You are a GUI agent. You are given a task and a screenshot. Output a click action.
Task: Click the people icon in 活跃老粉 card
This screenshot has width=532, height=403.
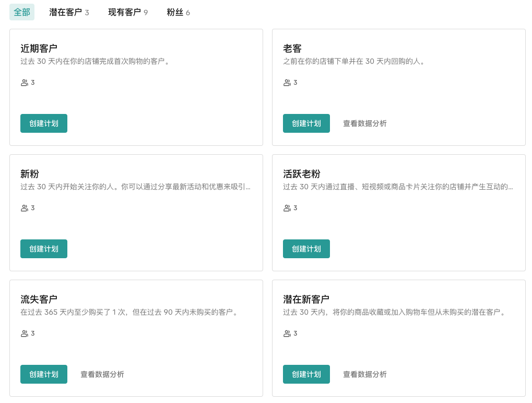(287, 208)
